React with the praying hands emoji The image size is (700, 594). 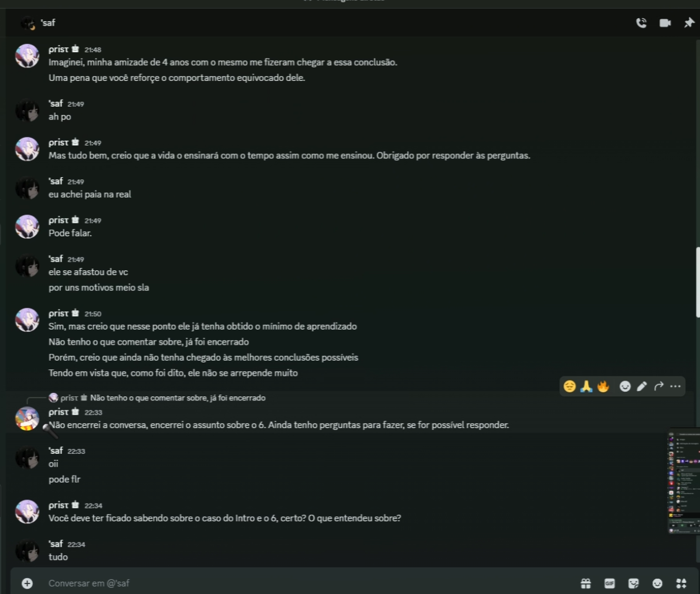(586, 386)
